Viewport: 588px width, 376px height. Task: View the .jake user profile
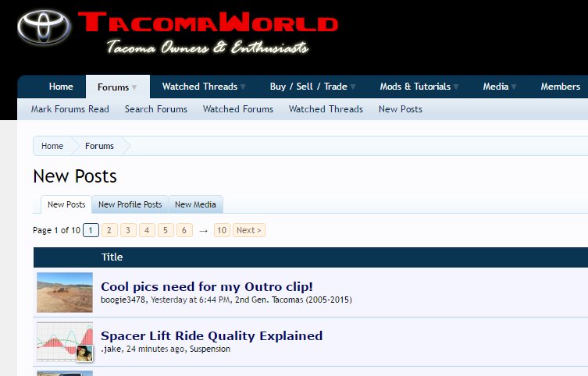111,349
